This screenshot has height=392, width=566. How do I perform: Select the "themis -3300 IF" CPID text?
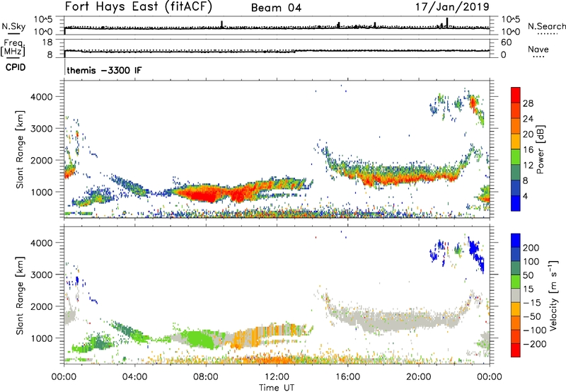point(104,70)
